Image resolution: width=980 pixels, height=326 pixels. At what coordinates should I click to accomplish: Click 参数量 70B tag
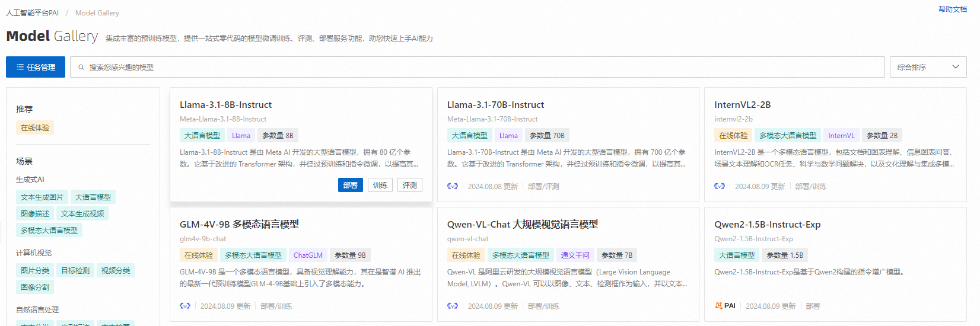coord(547,136)
